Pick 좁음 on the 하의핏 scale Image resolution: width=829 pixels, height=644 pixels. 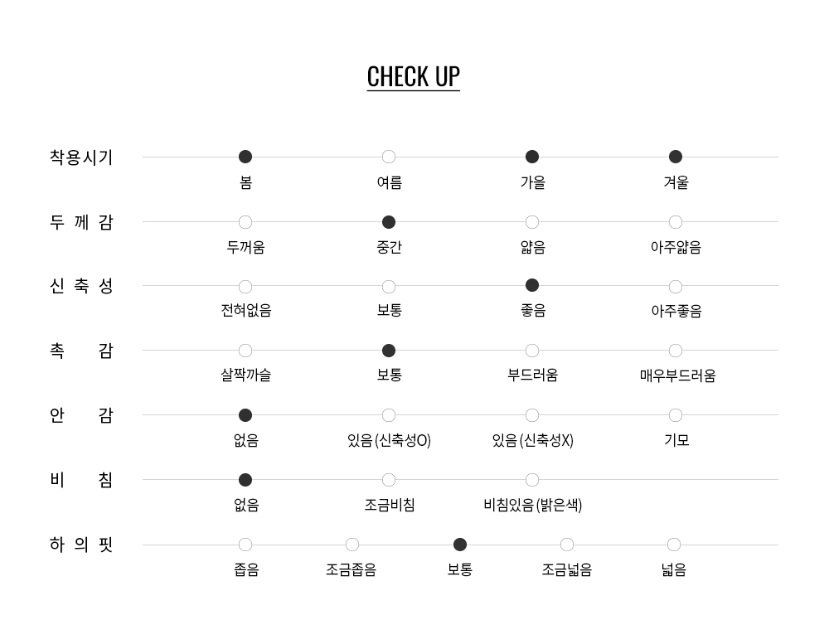[x=245, y=545]
